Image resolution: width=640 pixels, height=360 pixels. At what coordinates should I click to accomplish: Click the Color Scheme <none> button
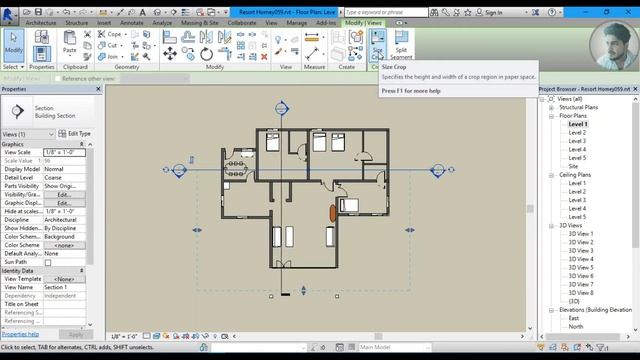[64, 245]
